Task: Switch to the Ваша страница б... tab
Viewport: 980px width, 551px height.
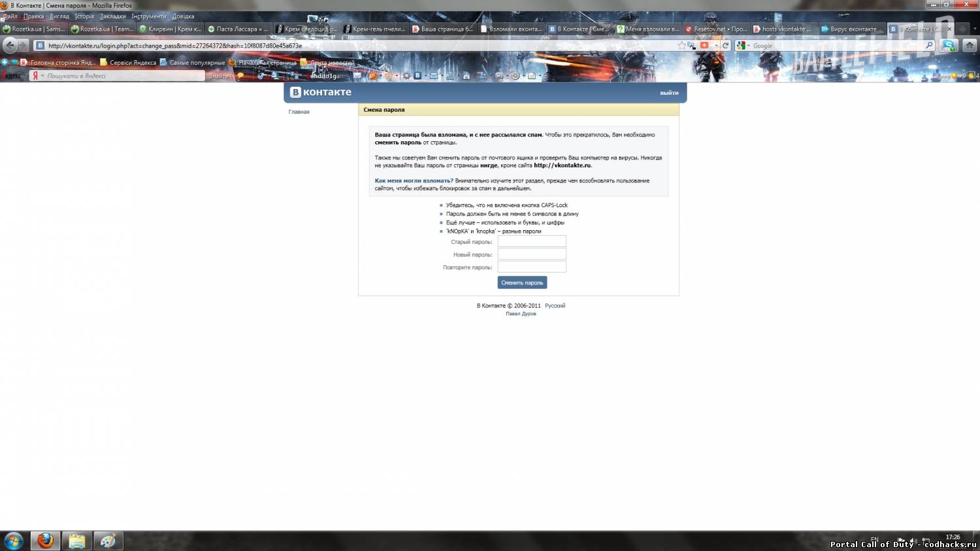Action: tap(443, 29)
